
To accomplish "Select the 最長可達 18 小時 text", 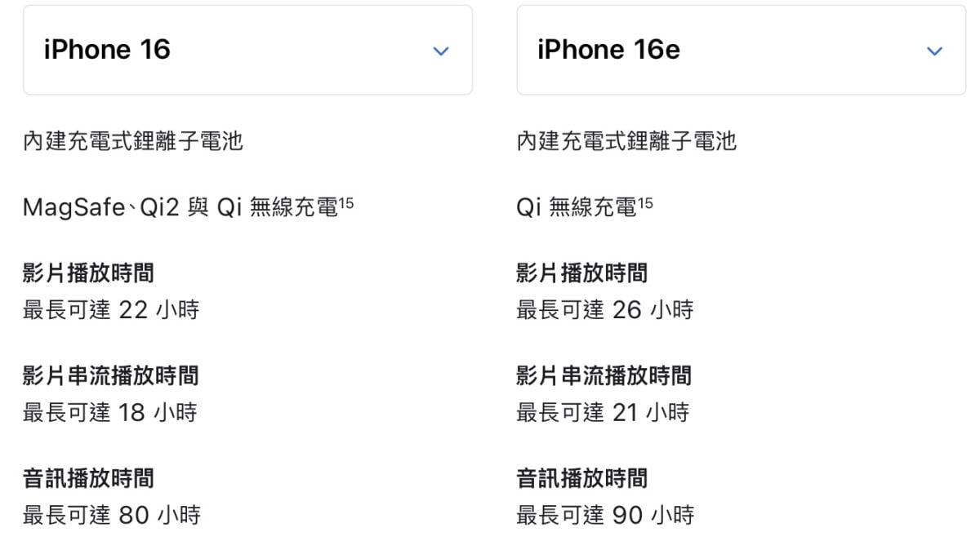I will pyautogui.click(x=110, y=413).
